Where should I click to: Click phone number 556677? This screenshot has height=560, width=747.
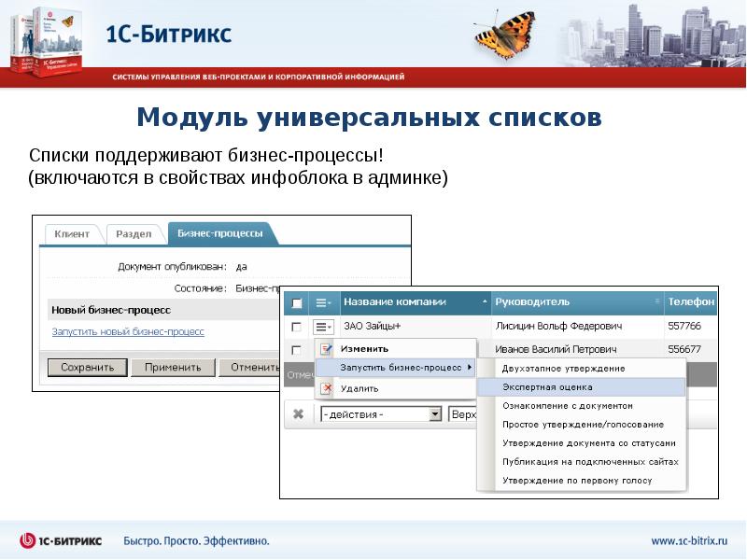tap(684, 349)
